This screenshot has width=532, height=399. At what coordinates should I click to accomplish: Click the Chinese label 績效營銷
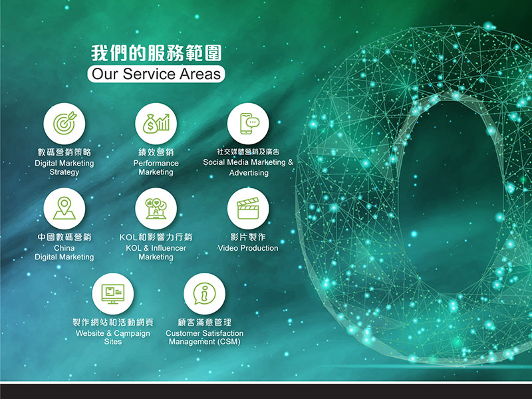[x=156, y=152]
